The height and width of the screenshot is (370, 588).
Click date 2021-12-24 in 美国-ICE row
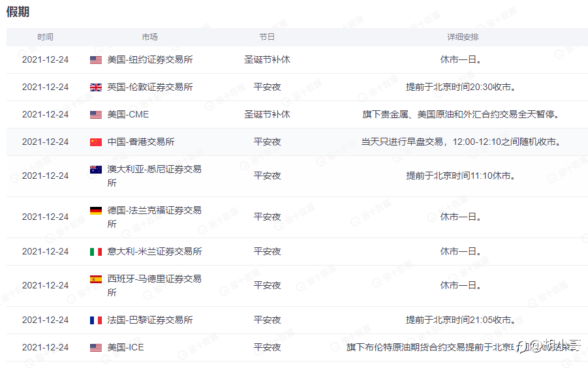45,347
